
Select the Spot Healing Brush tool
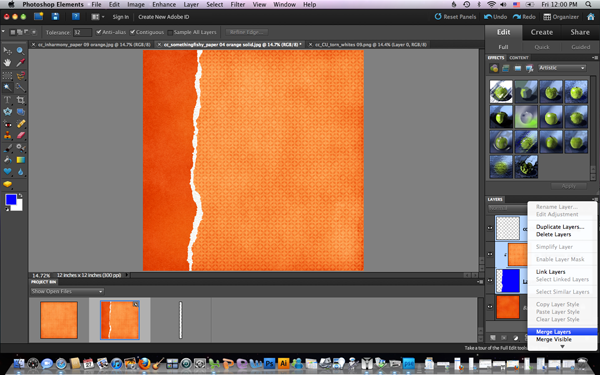20,124
